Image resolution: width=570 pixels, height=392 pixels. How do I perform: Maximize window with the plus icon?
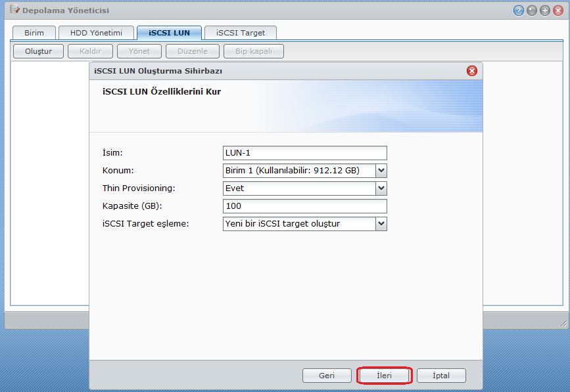click(545, 11)
